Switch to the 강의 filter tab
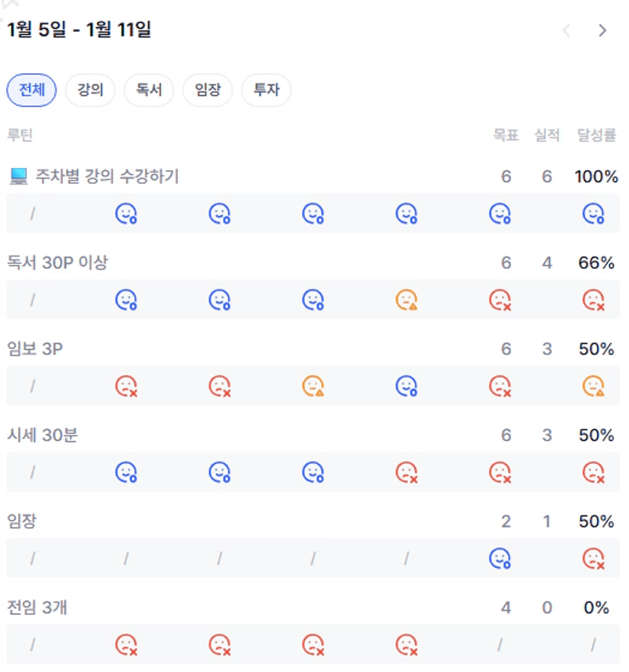Image resolution: width=629 pixels, height=672 pixels. [x=90, y=90]
